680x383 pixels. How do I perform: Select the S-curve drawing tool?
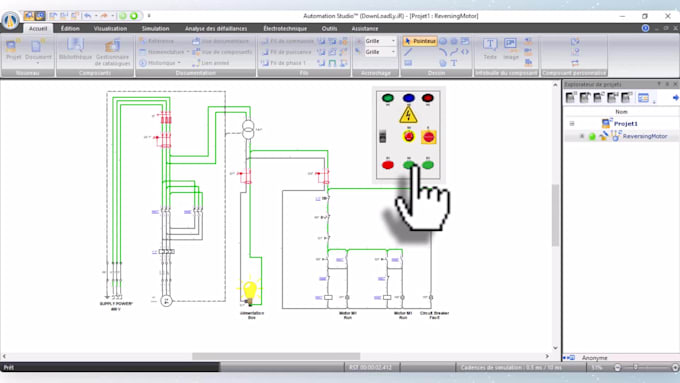454,52
